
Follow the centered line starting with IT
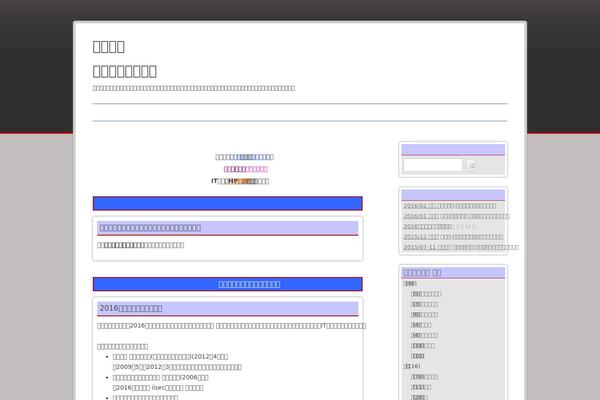pos(240,181)
